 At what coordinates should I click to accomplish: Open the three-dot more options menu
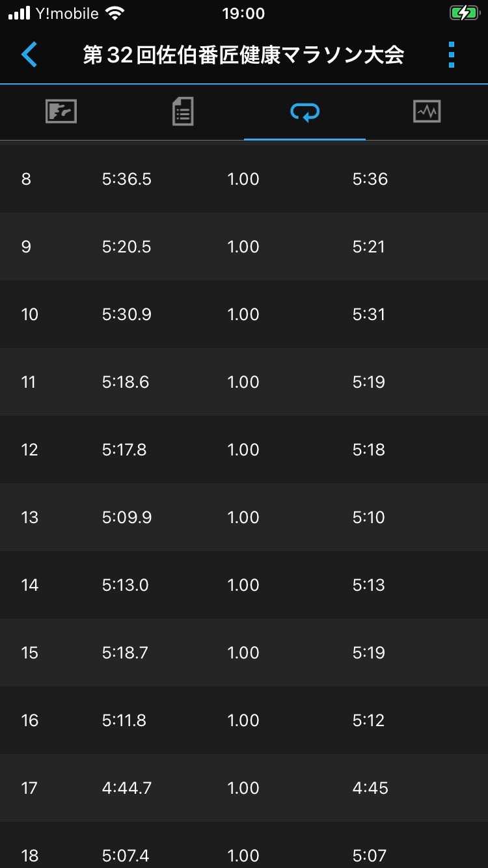(452, 55)
